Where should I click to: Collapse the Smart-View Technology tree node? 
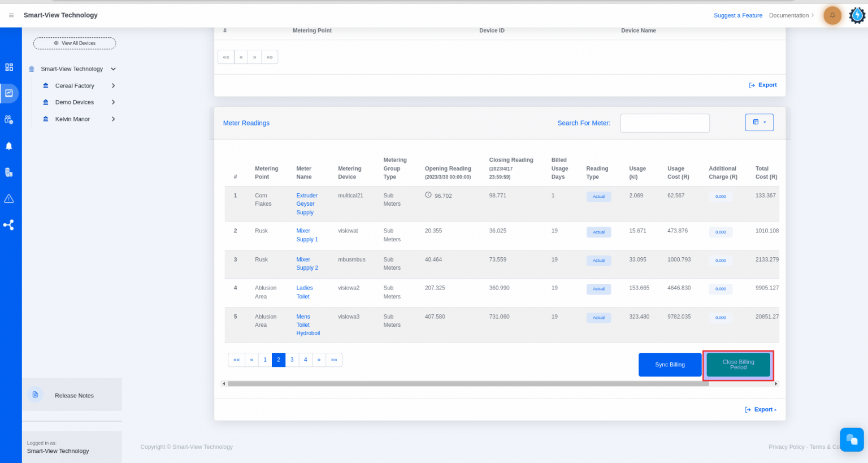click(113, 68)
